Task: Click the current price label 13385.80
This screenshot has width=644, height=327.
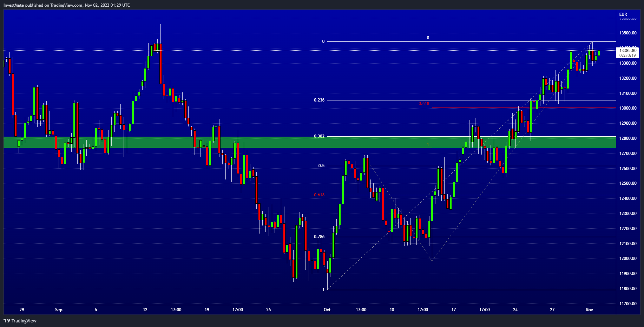Action: 628,51
